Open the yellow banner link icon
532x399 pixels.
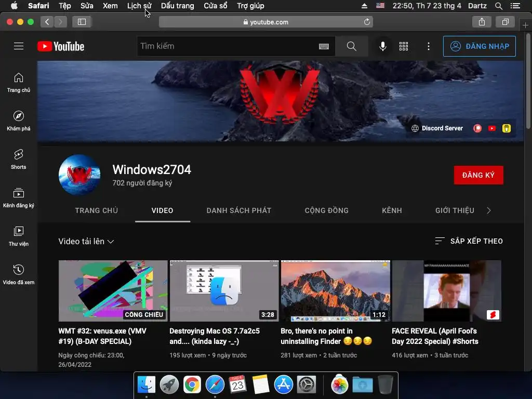coord(507,128)
